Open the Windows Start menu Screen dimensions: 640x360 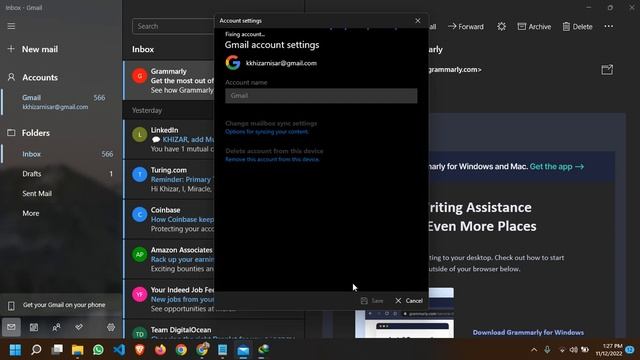tap(15, 350)
